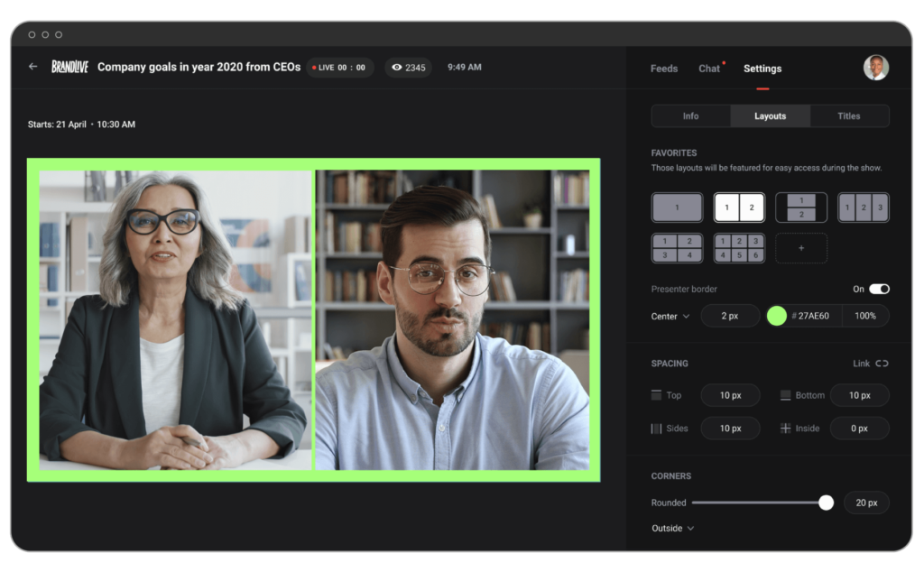The image size is (924, 581).
Task: Switch to the Feeds tab
Action: [664, 69]
